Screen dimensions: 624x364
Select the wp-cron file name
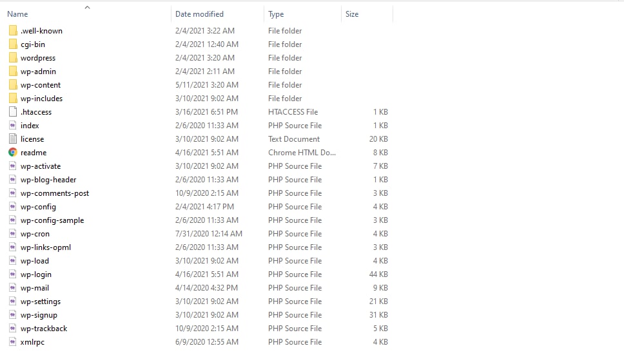(35, 234)
